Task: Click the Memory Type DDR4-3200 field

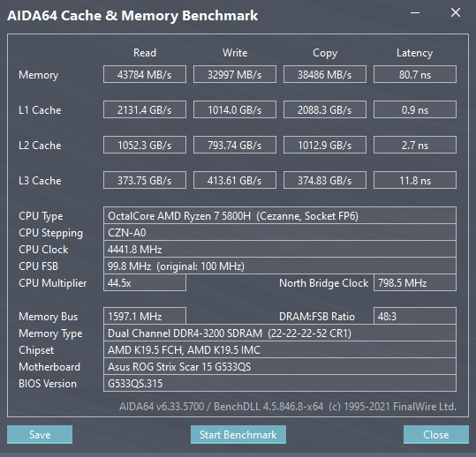Action: point(280,333)
